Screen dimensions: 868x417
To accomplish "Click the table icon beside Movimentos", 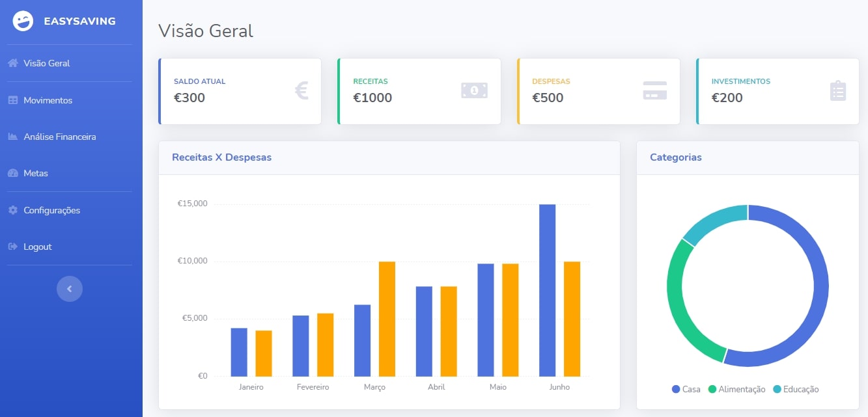I will 12,100.
